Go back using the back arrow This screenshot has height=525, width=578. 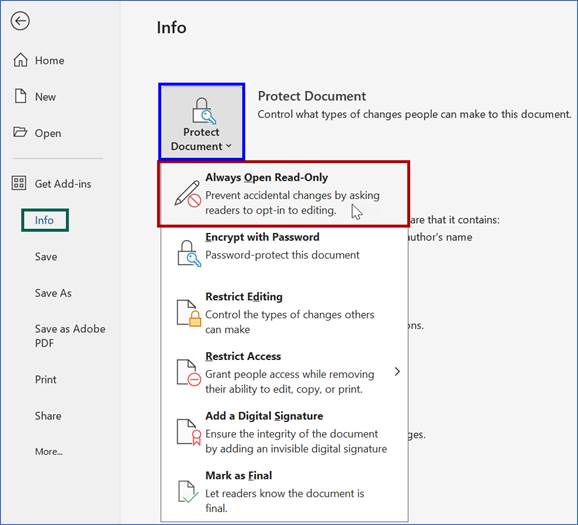tap(20, 21)
